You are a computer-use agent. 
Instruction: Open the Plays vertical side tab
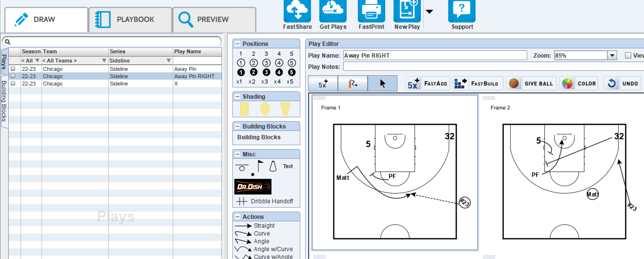tap(4, 61)
